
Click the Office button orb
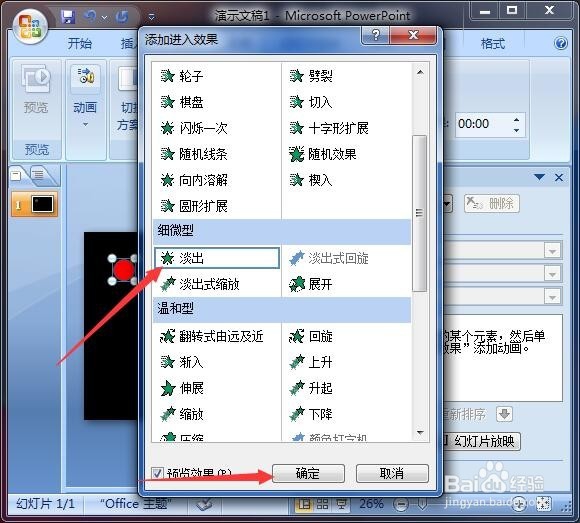30,27
